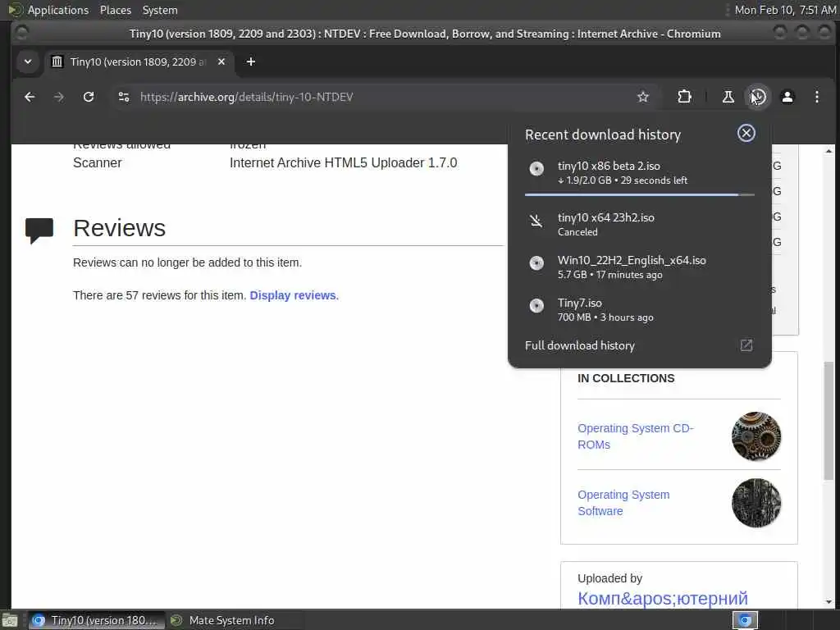
Task: Open Win10_22H2_English_x64.iso download
Action: (640, 267)
